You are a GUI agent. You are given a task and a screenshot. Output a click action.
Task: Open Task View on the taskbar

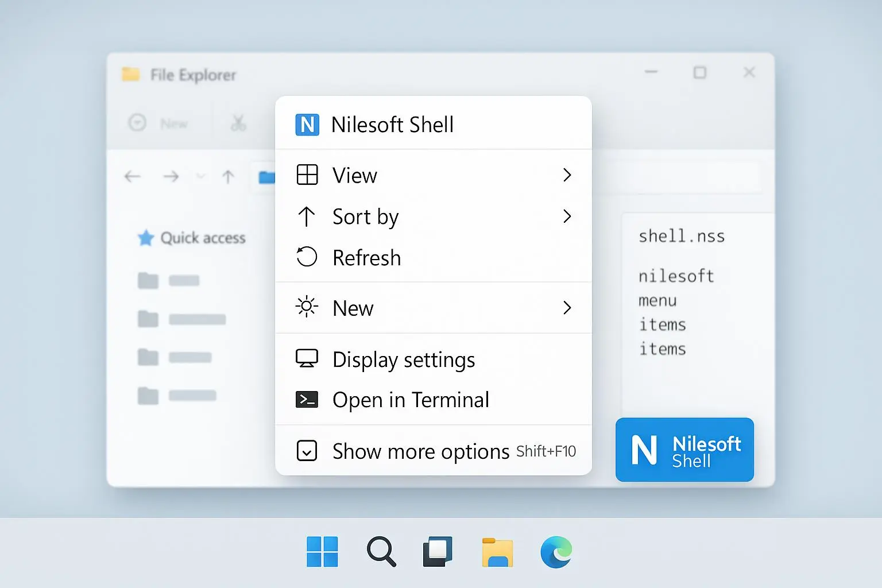[438, 552]
